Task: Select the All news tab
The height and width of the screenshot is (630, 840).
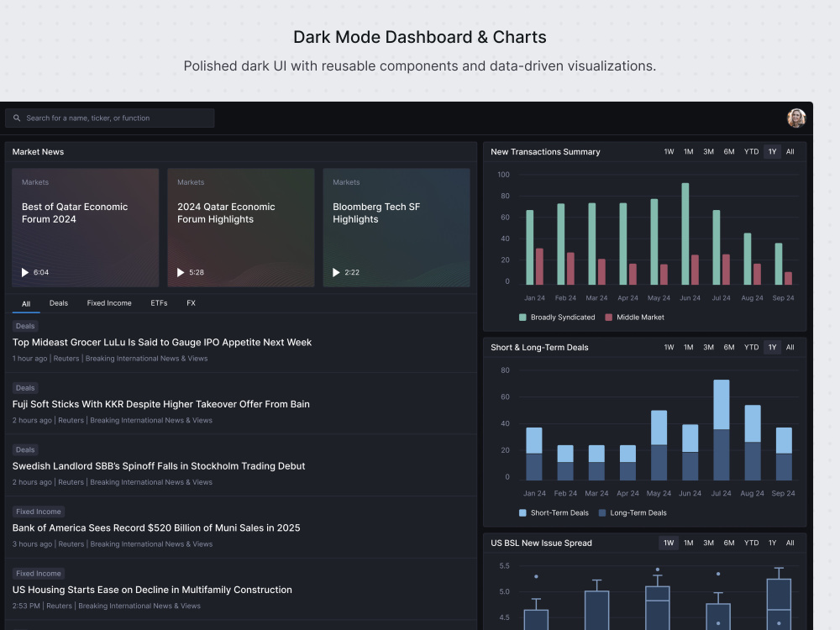Action: [26, 303]
